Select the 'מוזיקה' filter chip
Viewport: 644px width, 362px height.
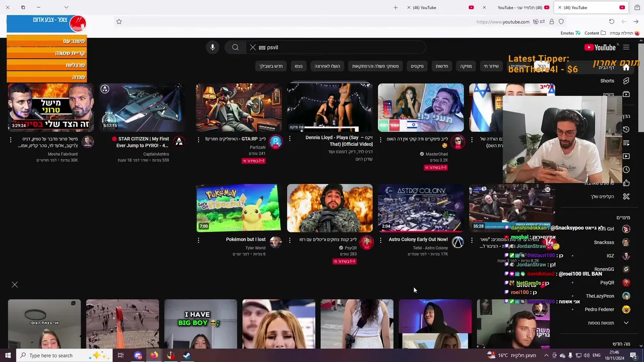click(x=466, y=66)
